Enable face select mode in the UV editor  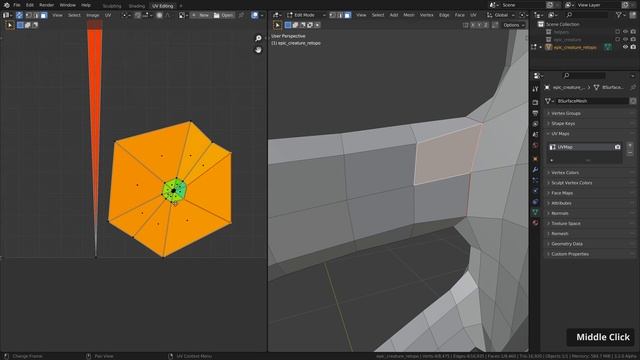(43, 15)
